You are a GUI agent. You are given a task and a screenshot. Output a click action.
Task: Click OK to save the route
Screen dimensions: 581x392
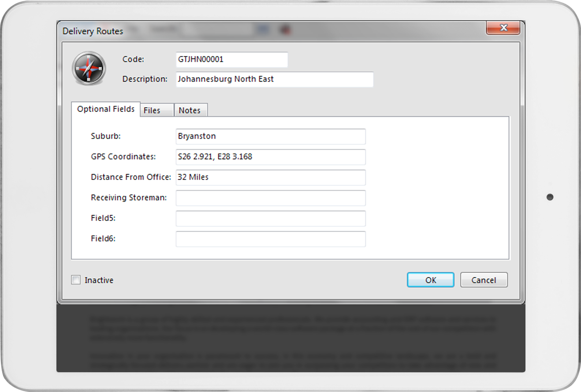(x=430, y=280)
